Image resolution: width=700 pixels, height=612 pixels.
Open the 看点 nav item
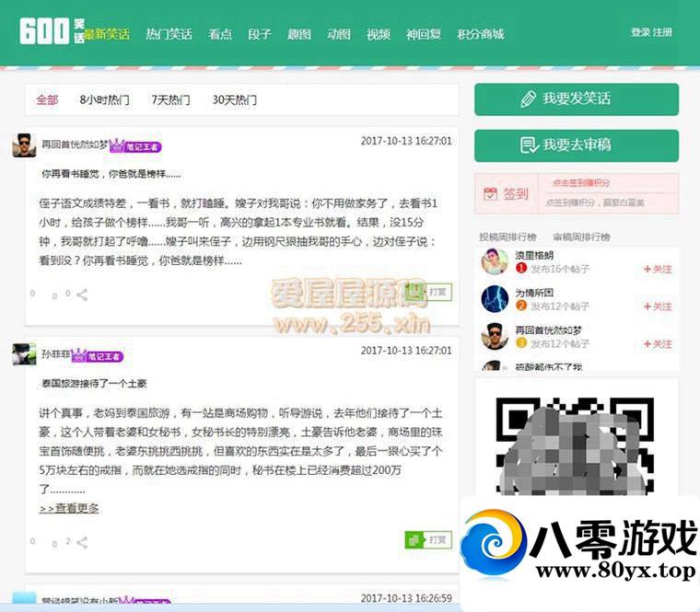[220, 34]
